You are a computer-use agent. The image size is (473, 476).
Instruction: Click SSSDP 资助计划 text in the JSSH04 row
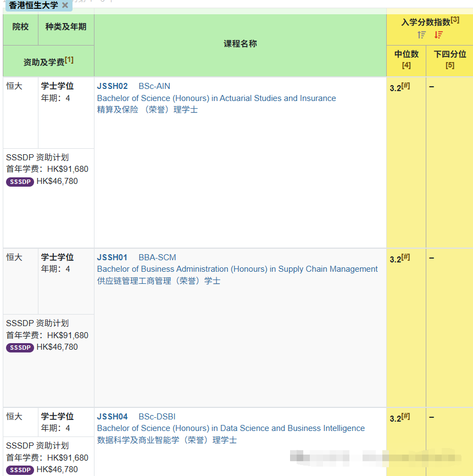click(x=37, y=445)
